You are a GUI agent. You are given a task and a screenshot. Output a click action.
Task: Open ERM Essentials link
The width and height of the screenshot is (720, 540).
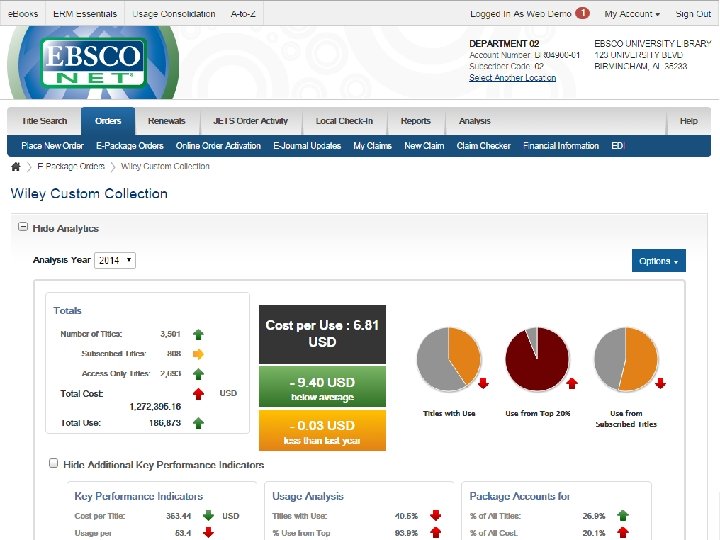(85, 14)
